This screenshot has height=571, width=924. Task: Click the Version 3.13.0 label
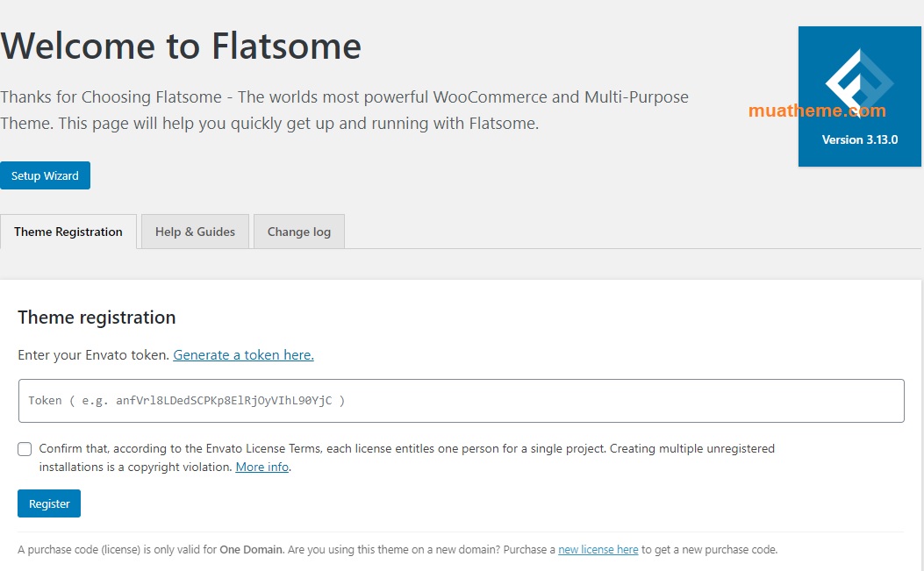pyautogui.click(x=860, y=139)
